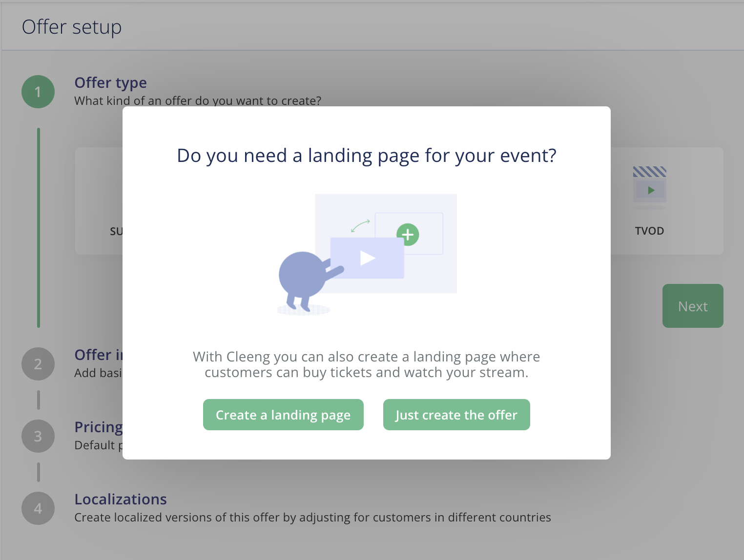The height and width of the screenshot is (560, 744).
Task: Click the curved arrow in illustration
Action: 360,225
